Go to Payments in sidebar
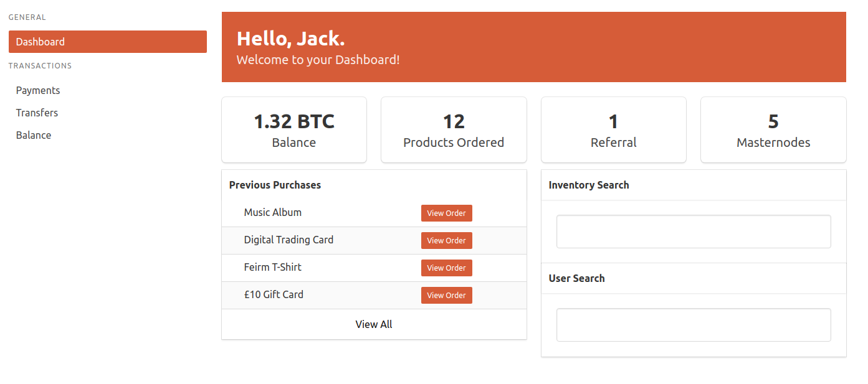The width and height of the screenshot is (868, 384). tap(38, 90)
